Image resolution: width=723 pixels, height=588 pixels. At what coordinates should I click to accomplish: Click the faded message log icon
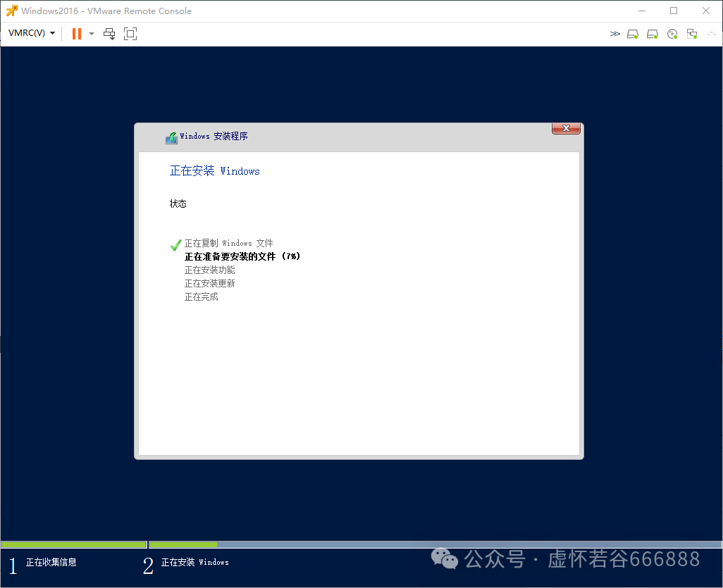click(x=712, y=34)
